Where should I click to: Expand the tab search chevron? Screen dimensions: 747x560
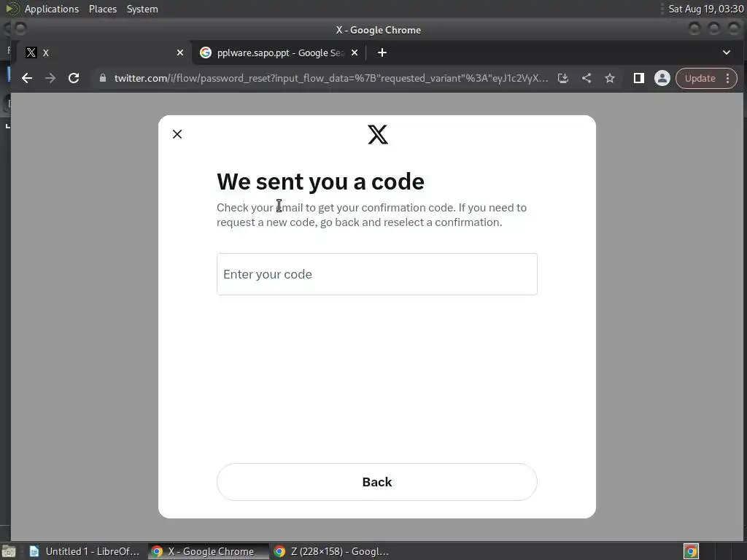[727, 52]
